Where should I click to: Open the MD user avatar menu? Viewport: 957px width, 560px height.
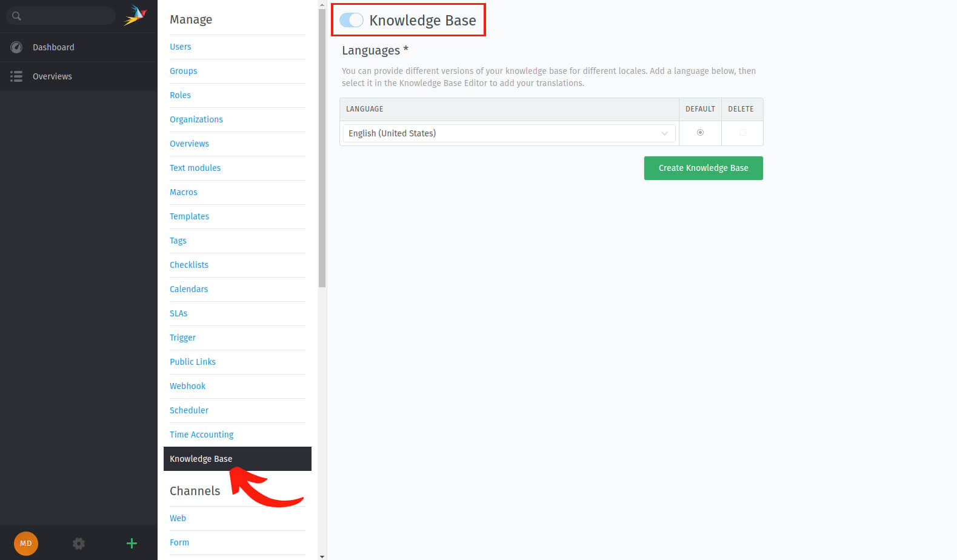pyautogui.click(x=26, y=543)
